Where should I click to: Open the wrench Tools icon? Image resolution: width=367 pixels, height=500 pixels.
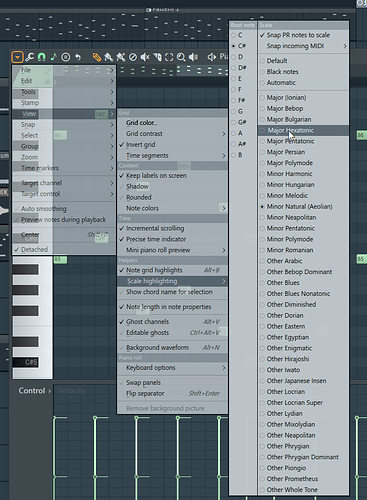point(29,57)
